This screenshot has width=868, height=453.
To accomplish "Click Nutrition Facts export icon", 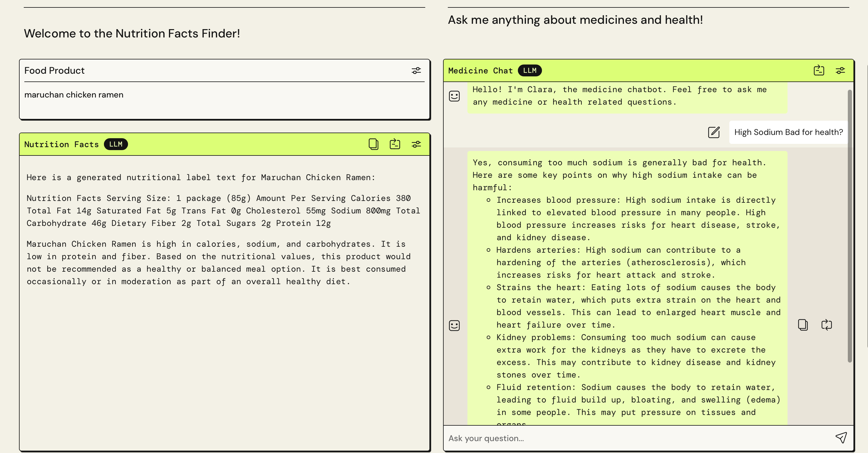I will click(x=395, y=144).
